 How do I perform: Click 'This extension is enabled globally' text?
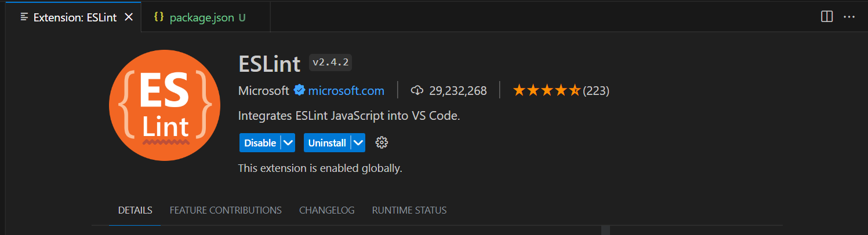pyautogui.click(x=320, y=168)
